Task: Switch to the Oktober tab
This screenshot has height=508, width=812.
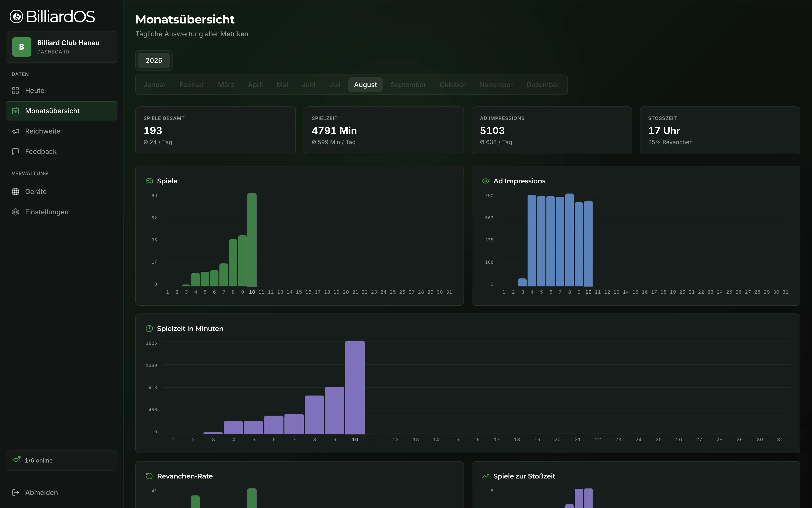Action: pyautogui.click(x=453, y=85)
